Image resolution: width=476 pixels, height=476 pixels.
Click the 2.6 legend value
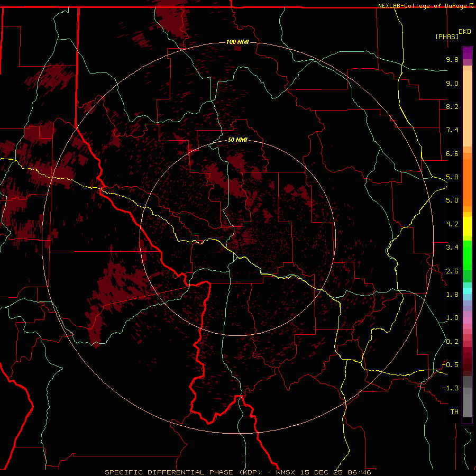pos(452,271)
